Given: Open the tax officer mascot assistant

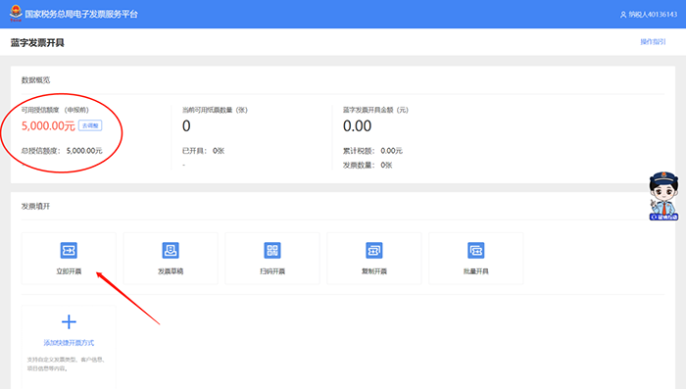Looking at the screenshot, I should (663, 196).
